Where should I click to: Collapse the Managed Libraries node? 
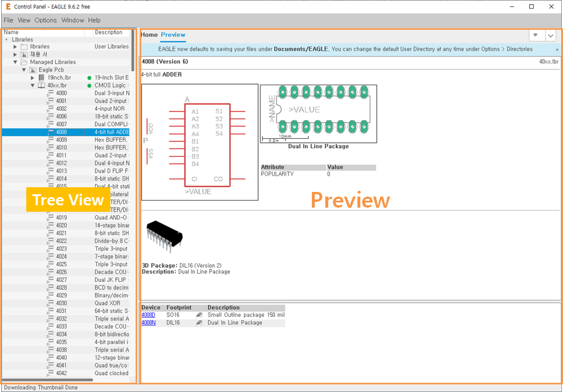point(15,62)
